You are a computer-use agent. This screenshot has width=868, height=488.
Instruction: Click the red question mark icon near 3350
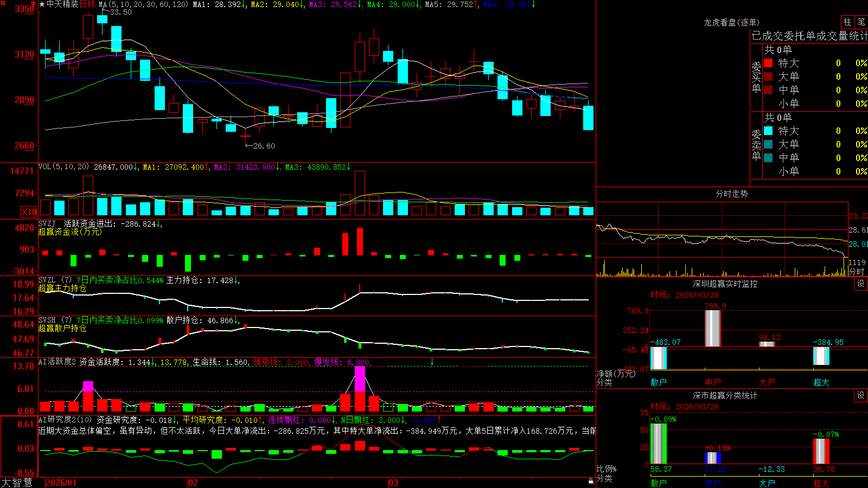33,4
